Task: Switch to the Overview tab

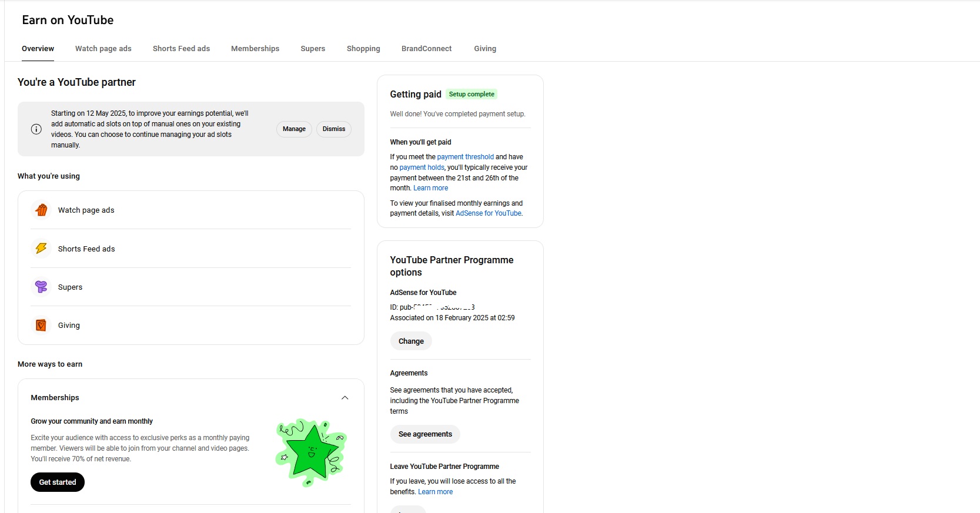Action: coord(38,49)
